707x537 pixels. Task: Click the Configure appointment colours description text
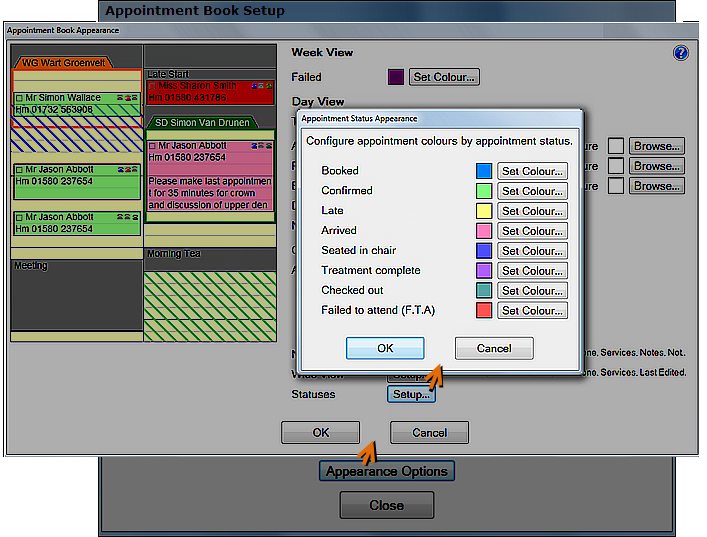tap(439, 141)
